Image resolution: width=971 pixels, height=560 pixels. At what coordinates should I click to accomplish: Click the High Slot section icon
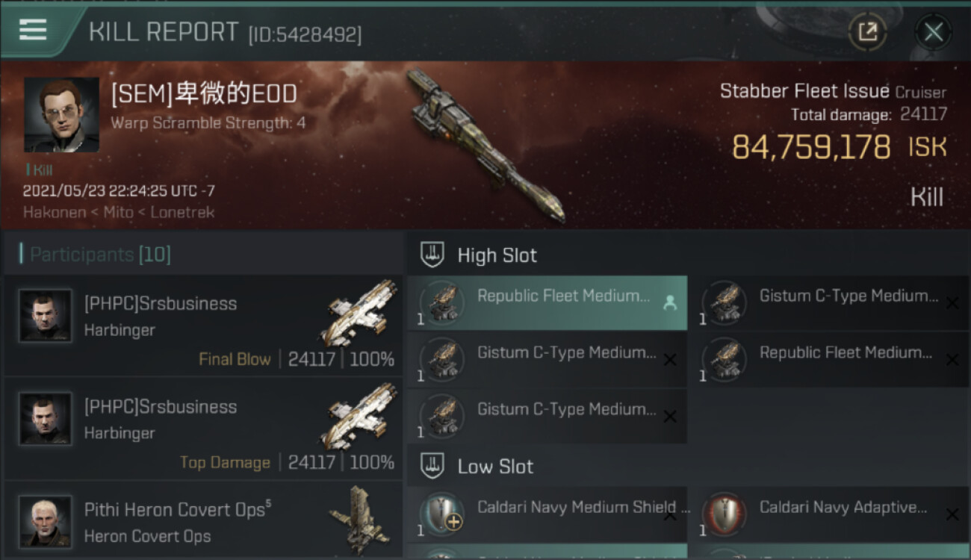432,255
